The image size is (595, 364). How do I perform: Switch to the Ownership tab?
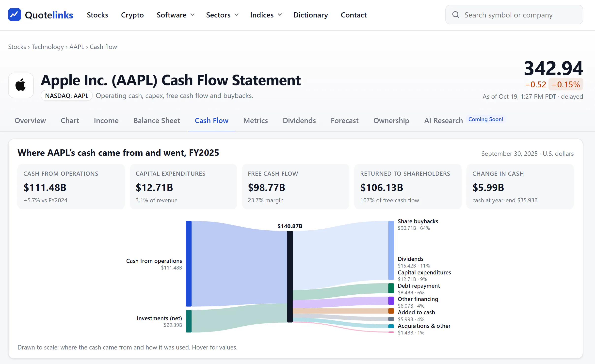point(391,120)
